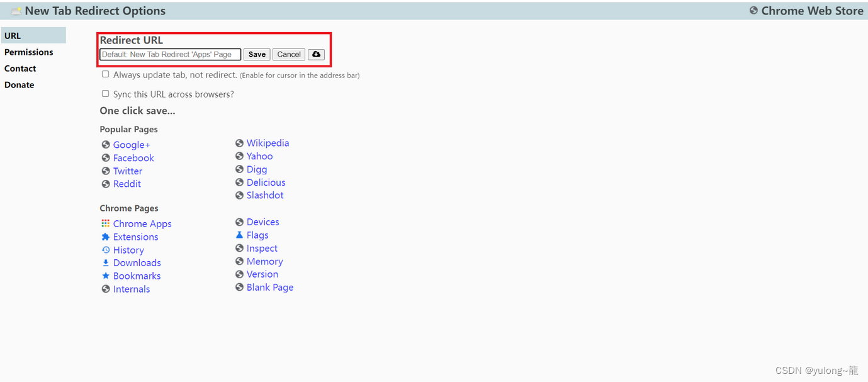Choose the Blank Page link
Viewport: 868px width, 382px height.
[x=269, y=287]
